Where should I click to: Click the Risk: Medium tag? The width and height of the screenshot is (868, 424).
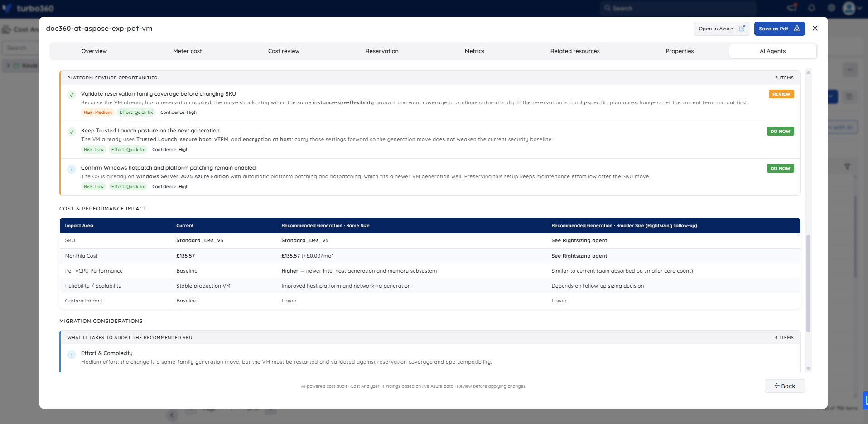coord(98,112)
